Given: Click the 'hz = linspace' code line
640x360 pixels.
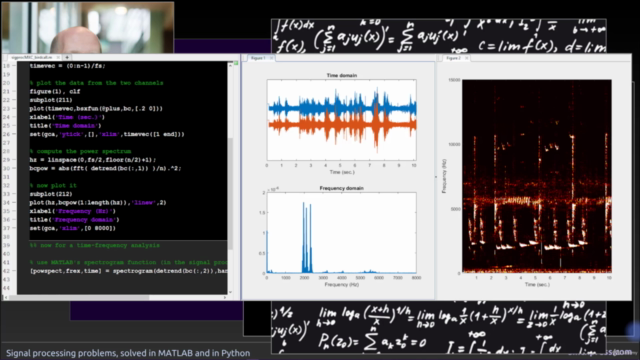Looking at the screenshot, I should [x=93, y=160].
